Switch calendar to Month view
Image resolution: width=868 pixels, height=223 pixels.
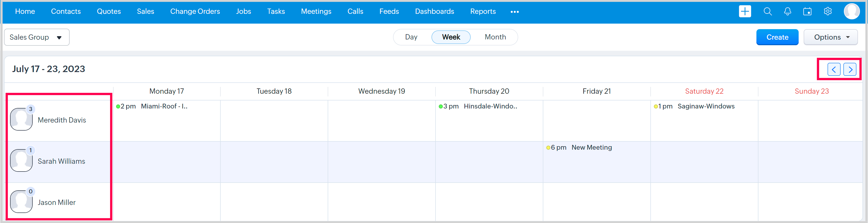tap(495, 37)
